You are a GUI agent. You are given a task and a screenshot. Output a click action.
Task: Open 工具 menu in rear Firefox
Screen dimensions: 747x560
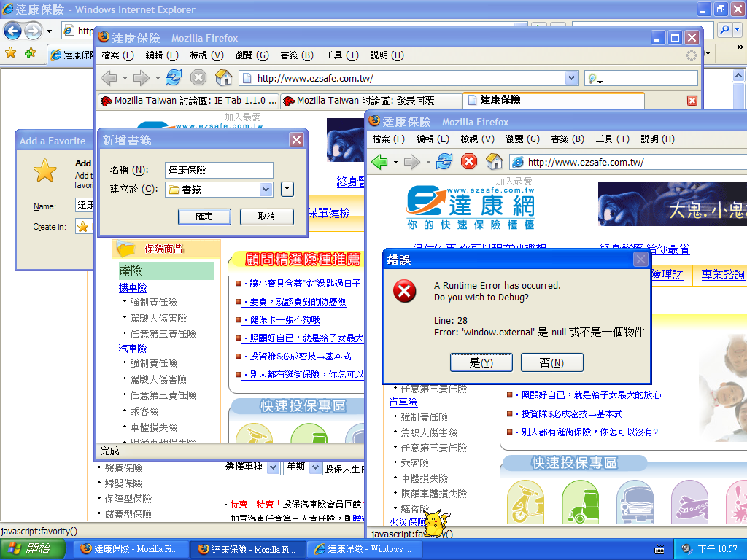[x=341, y=55]
